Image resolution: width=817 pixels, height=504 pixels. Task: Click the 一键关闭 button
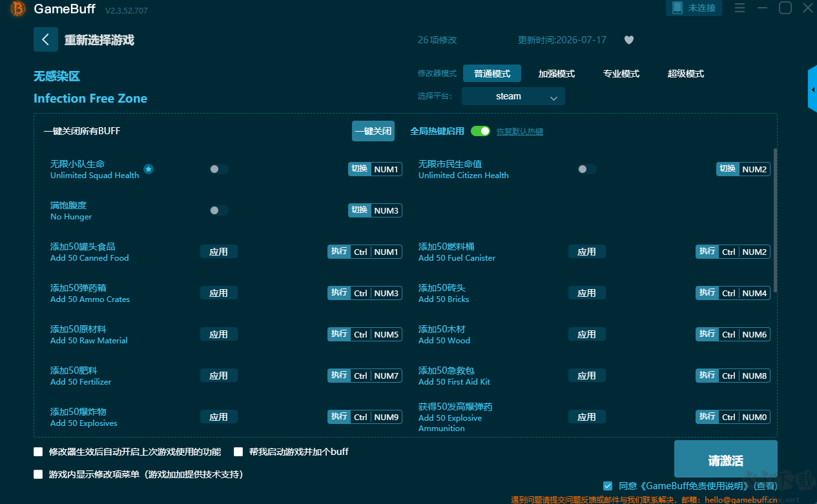tap(373, 131)
